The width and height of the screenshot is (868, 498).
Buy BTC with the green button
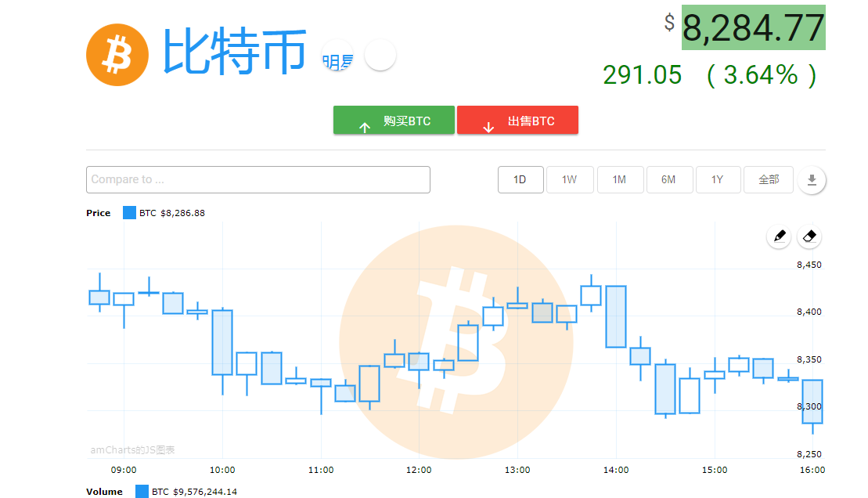point(394,121)
